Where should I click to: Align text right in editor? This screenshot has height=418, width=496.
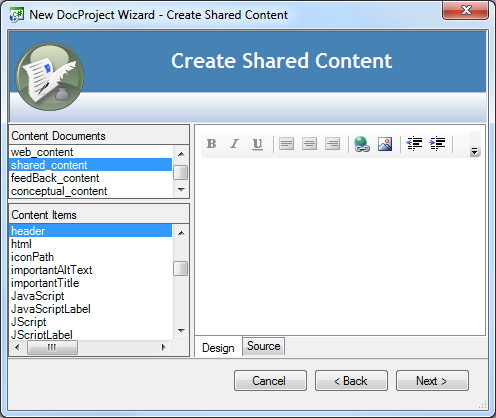click(332, 144)
